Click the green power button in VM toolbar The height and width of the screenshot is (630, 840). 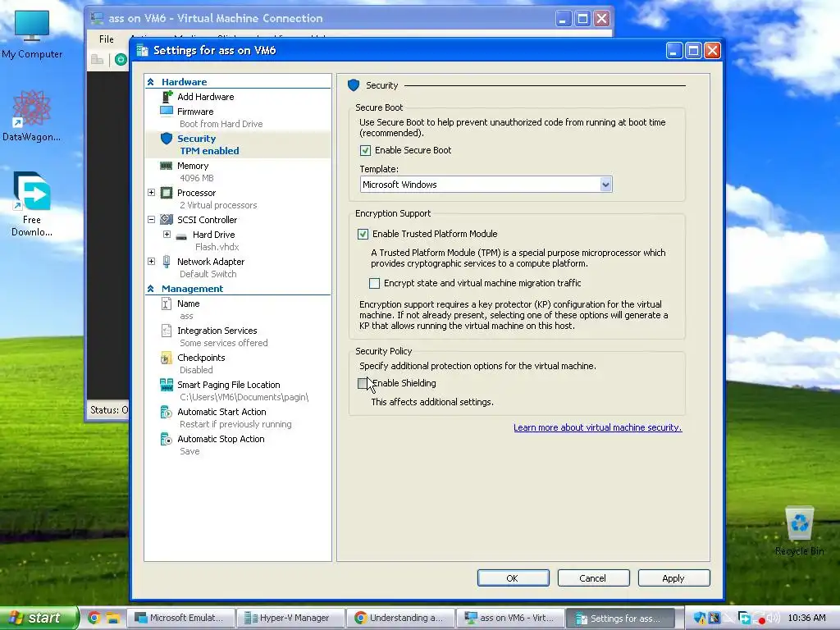tap(121, 59)
